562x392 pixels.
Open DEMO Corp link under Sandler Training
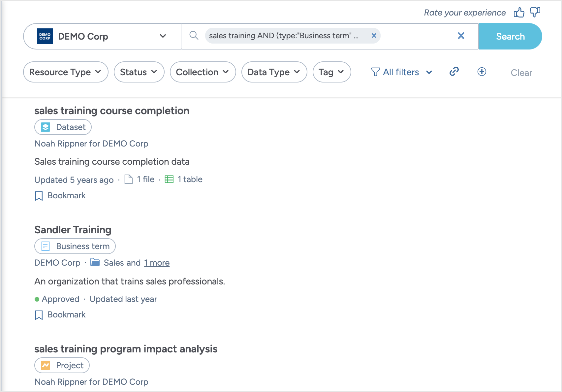57,263
